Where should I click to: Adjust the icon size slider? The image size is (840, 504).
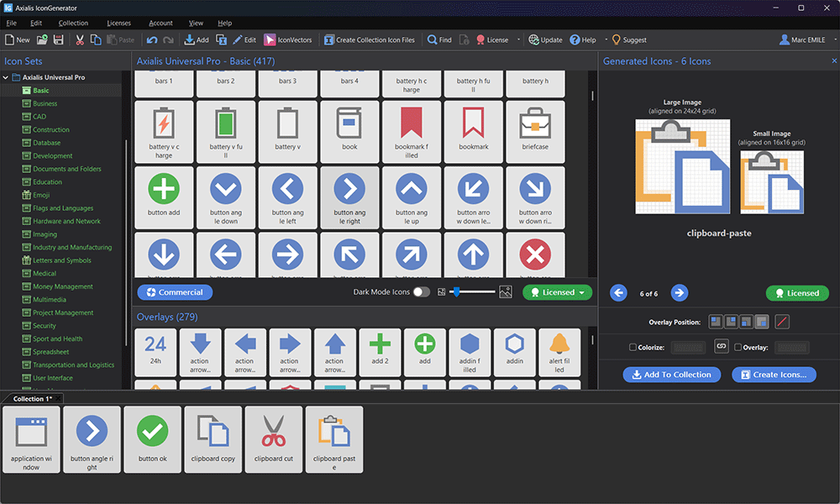click(x=458, y=292)
